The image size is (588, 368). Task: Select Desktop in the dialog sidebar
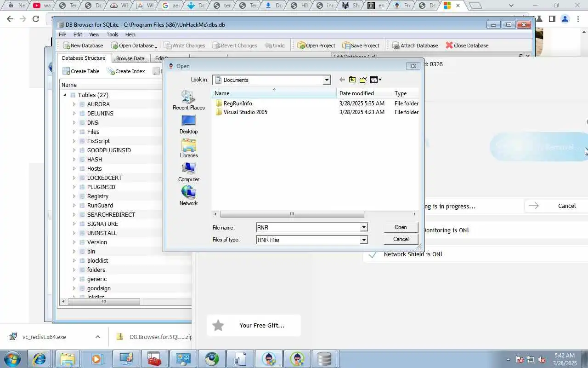pyautogui.click(x=188, y=124)
